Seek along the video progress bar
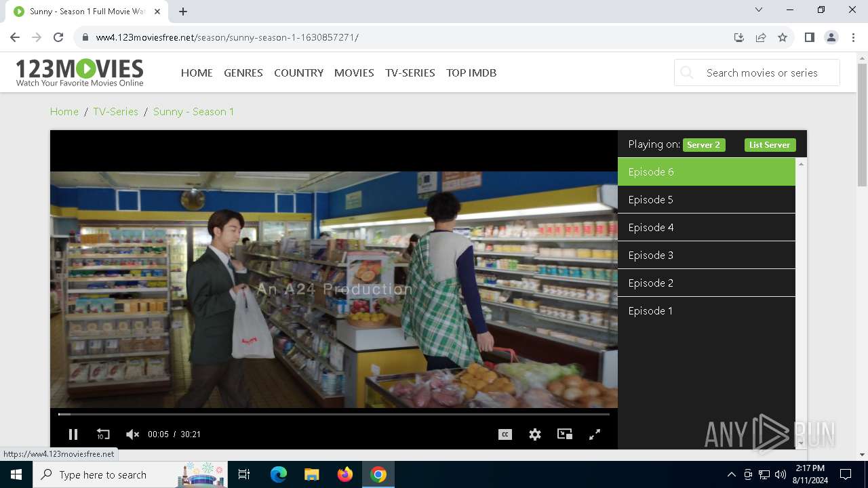The image size is (868, 488). 334,414
